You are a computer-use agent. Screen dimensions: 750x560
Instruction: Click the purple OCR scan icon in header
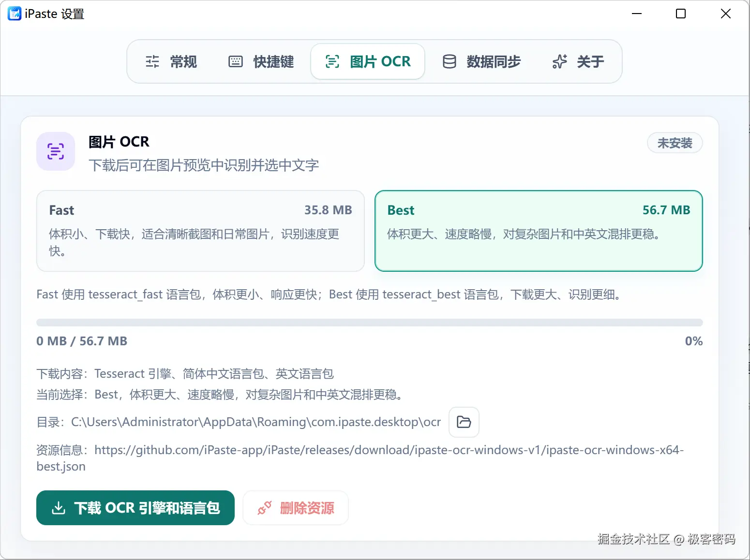point(56,151)
